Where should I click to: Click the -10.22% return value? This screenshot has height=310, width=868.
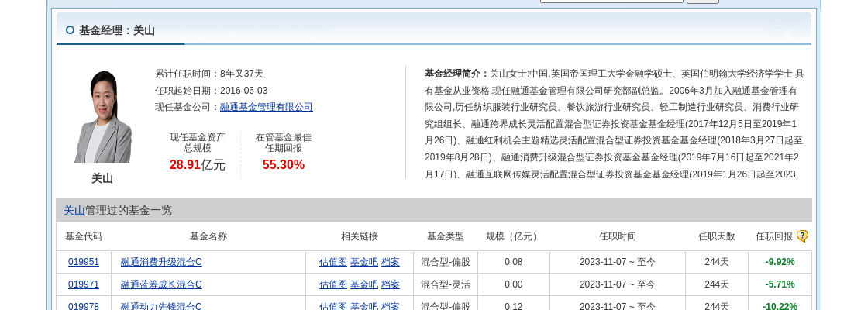point(780,306)
